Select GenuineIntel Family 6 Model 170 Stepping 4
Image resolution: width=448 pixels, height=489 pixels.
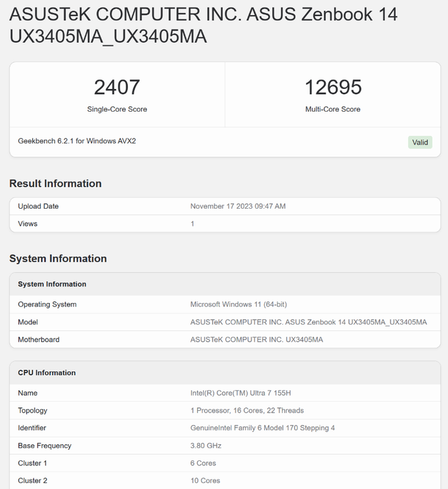[263, 428]
